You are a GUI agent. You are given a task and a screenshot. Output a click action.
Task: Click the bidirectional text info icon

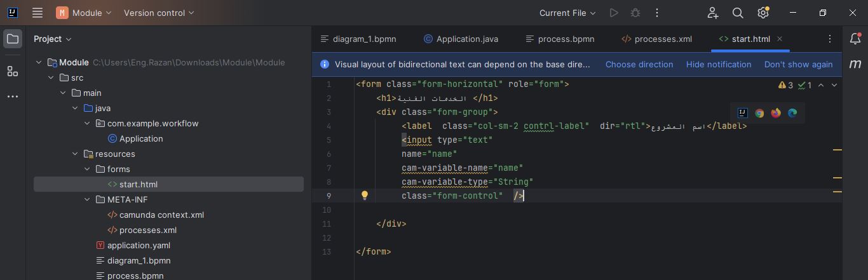pyautogui.click(x=325, y=64)
